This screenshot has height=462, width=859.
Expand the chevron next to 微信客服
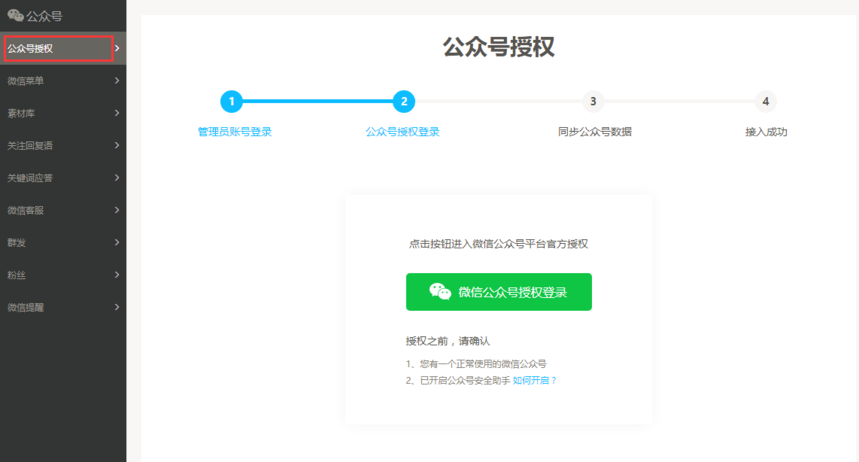point(117,210)
